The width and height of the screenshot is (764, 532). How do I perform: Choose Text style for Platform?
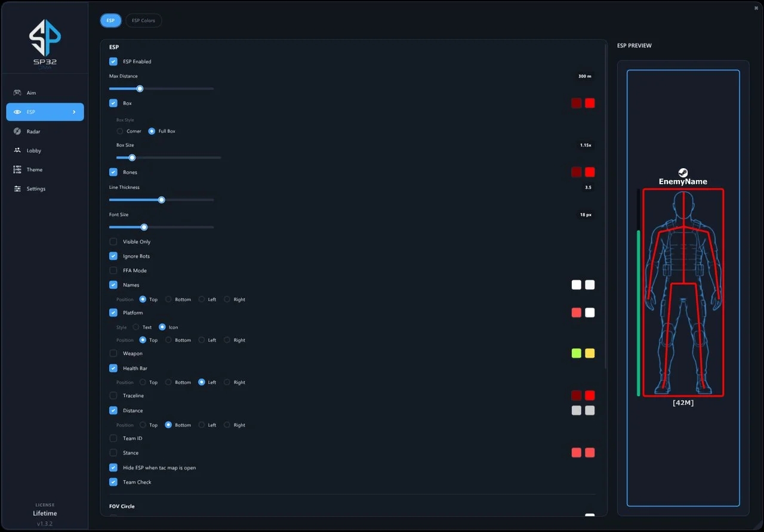pyautogui.click(x=136, y=327)
